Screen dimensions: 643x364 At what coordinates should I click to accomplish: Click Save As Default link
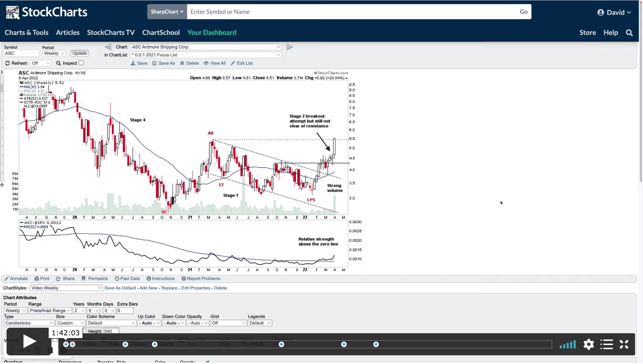point(120,288)
